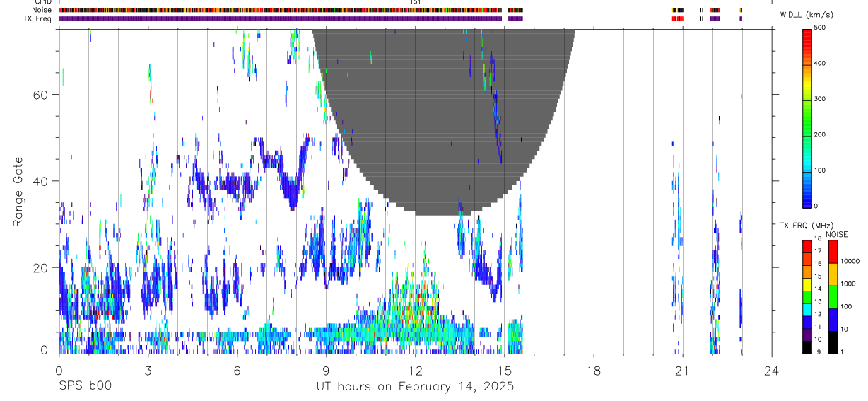Click the WID velocity gradient color bar
This screenshot has width=868, height=401.
(x=807, y=117)
